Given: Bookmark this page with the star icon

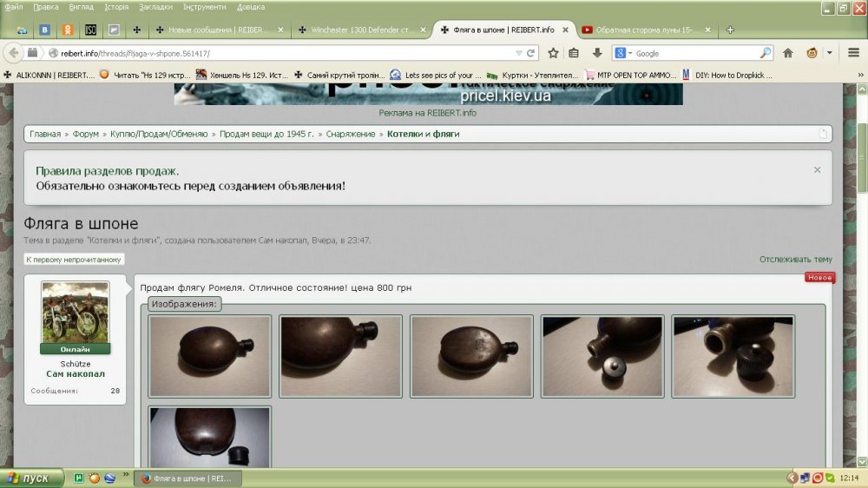Looking at the screenshot, I should (x=553, y=53).
